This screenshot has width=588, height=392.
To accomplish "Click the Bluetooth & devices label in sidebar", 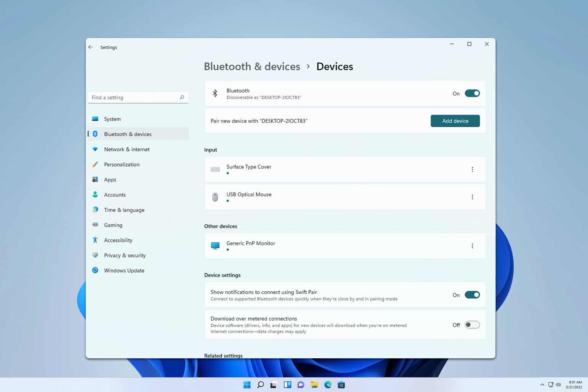I will [x=128, y=134].
